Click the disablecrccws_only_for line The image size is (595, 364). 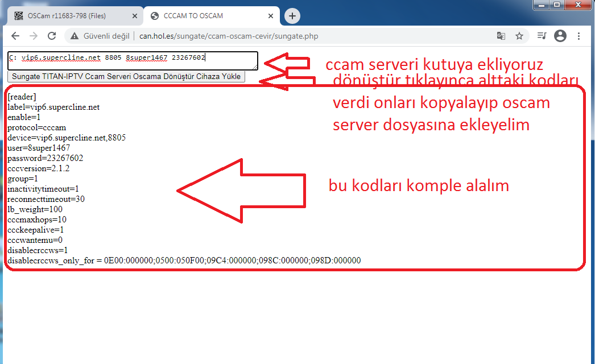coord(184,260)
